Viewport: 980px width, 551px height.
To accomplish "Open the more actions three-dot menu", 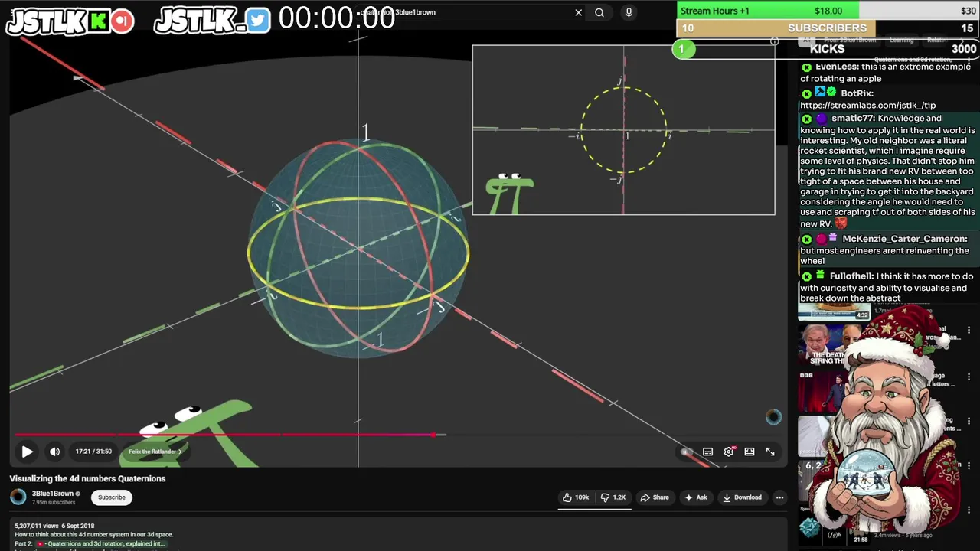I will point(779,497).
